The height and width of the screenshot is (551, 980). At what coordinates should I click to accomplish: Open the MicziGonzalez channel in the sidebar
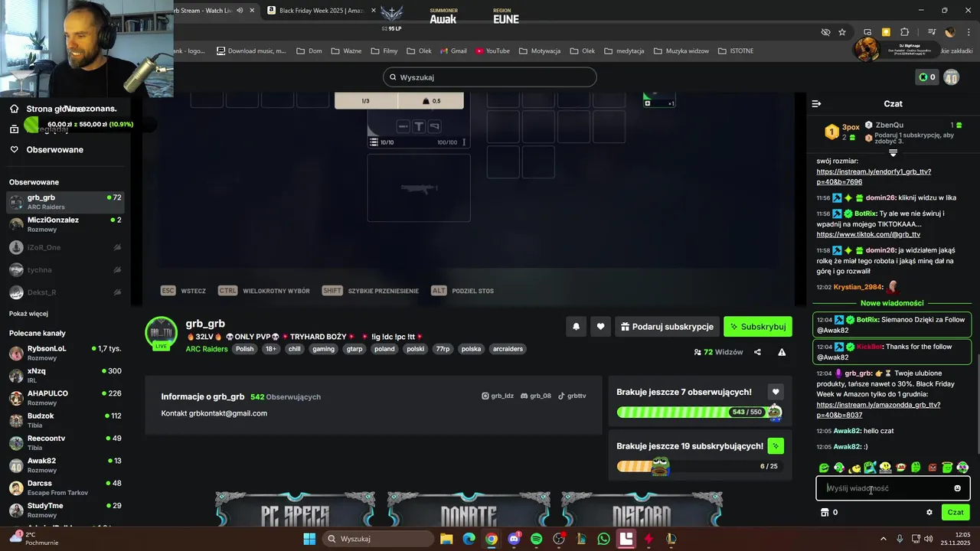pyautogui.click(x=65, y=224)
